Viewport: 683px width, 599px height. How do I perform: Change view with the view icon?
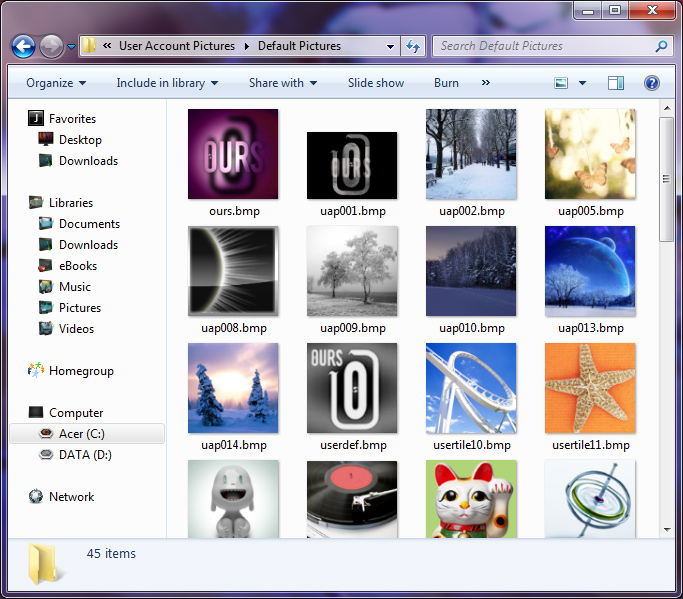click(x=561, y=83)
